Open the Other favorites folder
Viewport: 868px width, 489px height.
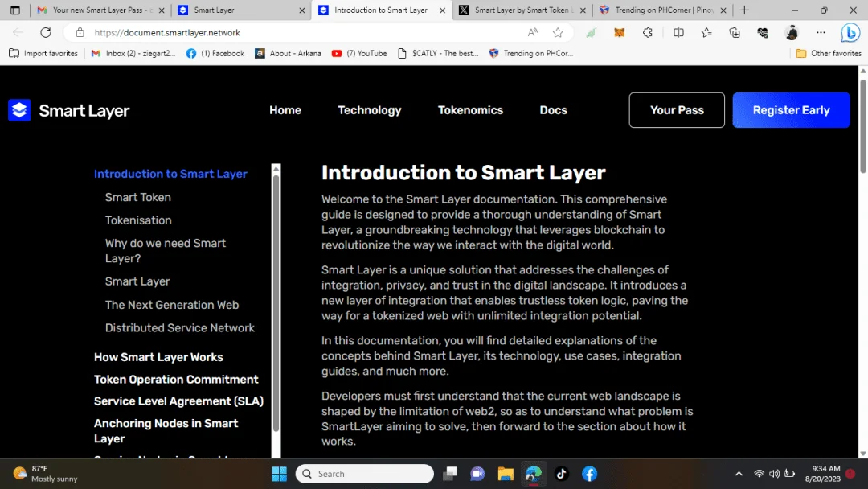point(828,53)
